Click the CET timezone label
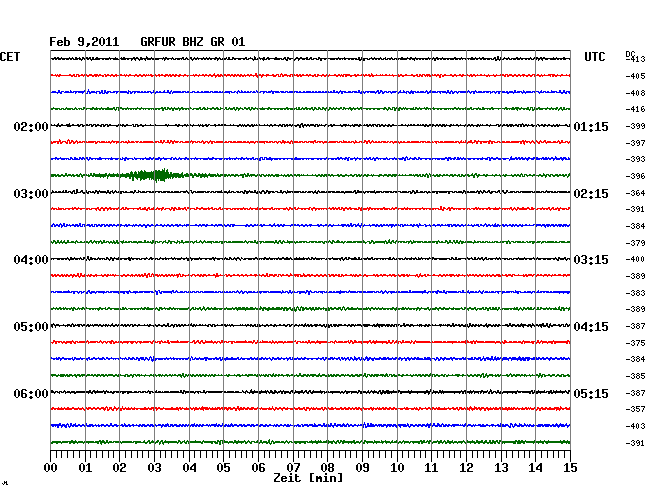 click(x=10, y=57)
